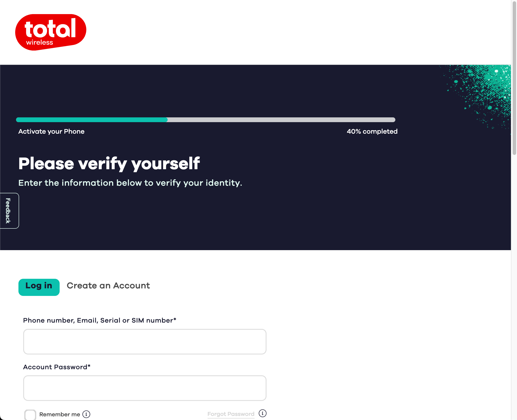517x420 pixels.
Task: Click the Total Wireless logo
Action: pyautogui.click(x=51, y=32)
